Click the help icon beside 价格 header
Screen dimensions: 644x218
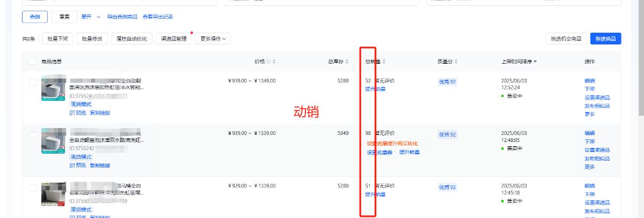click(x=268, y=62)
